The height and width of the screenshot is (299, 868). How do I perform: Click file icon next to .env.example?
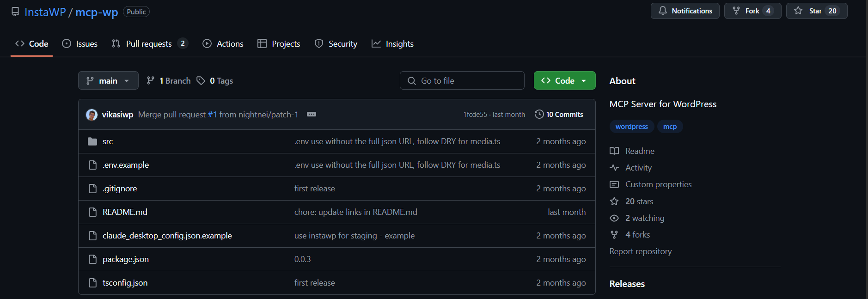click(92, 165)
